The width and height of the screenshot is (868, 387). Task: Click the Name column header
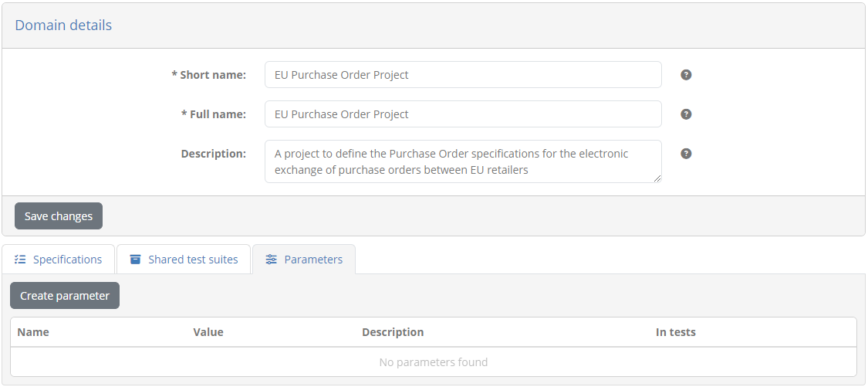tap(33, 332)
